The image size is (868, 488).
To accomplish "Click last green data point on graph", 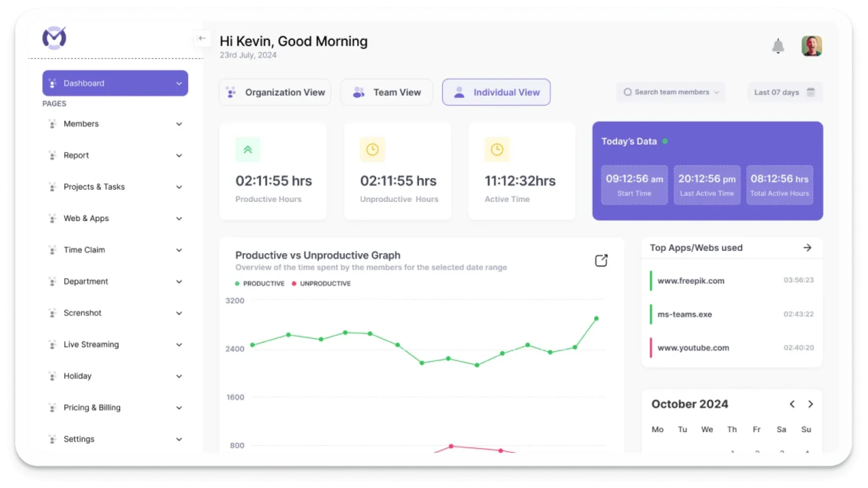I will tap(596, 319).
